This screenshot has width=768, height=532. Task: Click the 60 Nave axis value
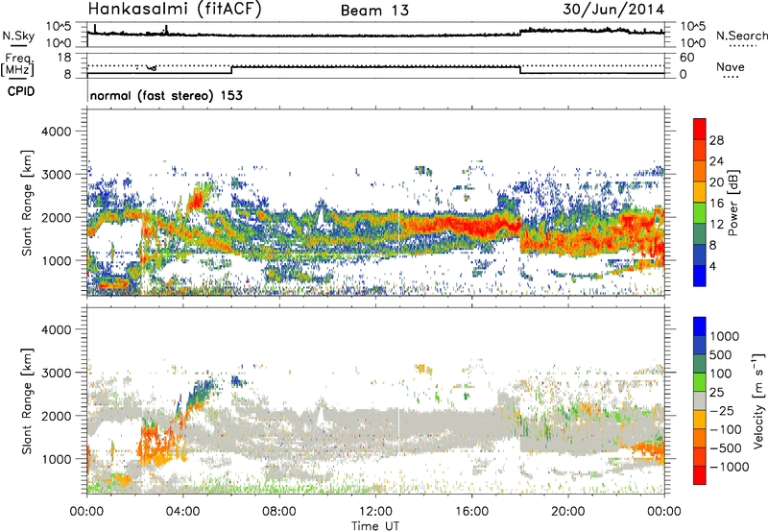point(686,58)
